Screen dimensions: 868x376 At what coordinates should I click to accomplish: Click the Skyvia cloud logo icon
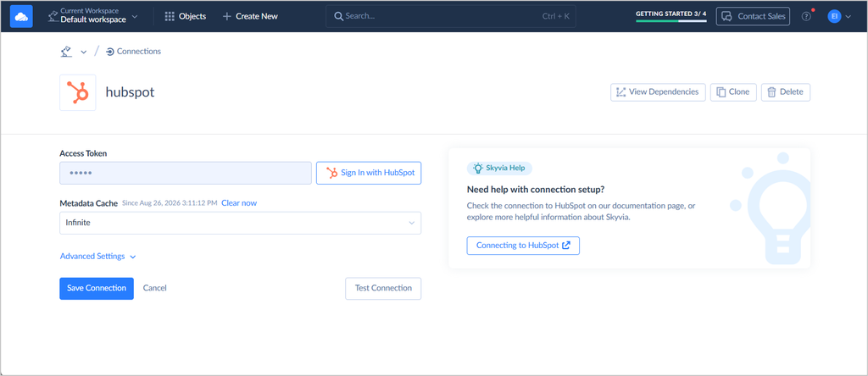click(21, 16)
